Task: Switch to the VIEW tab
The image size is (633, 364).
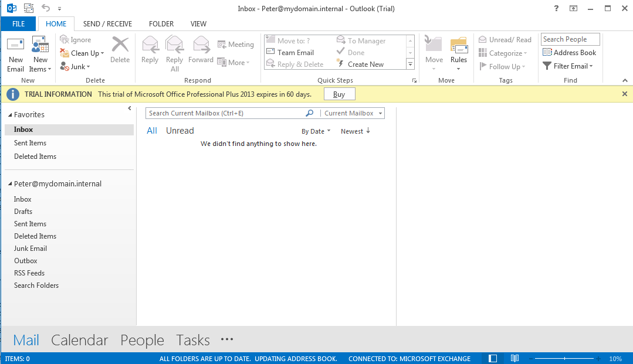Action: pyautogui.click(x=198, y=24)
